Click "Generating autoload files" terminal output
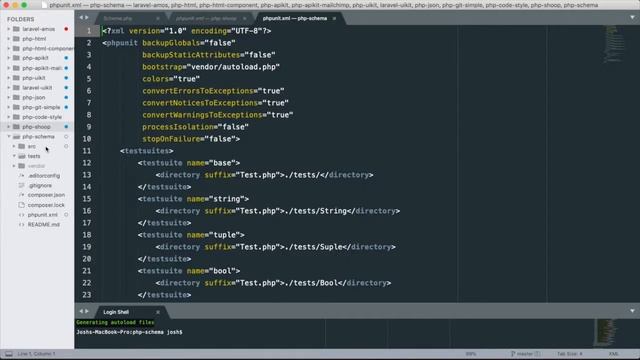This screenshot has height=360, width=640. 115,322
